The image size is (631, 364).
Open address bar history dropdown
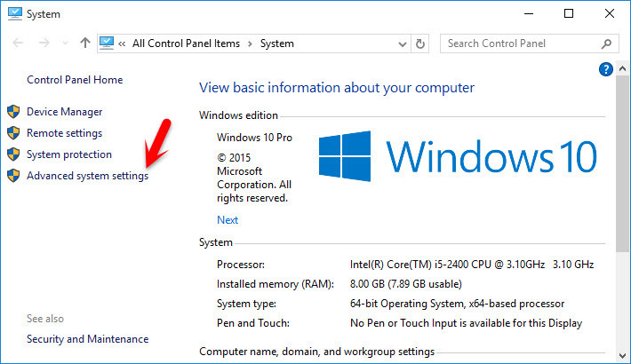402,44
